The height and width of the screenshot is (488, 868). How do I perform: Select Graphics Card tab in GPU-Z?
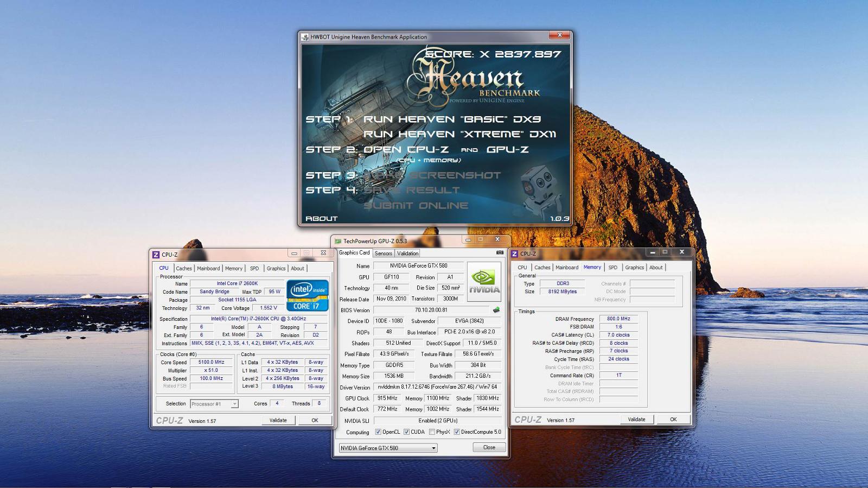pyautogui.click(x=354, y=252)
